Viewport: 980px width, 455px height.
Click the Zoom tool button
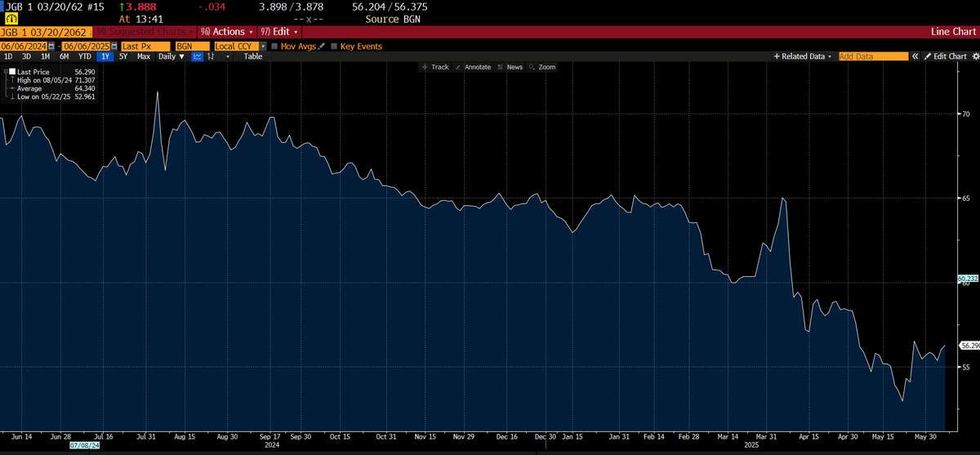click(542, 67)
